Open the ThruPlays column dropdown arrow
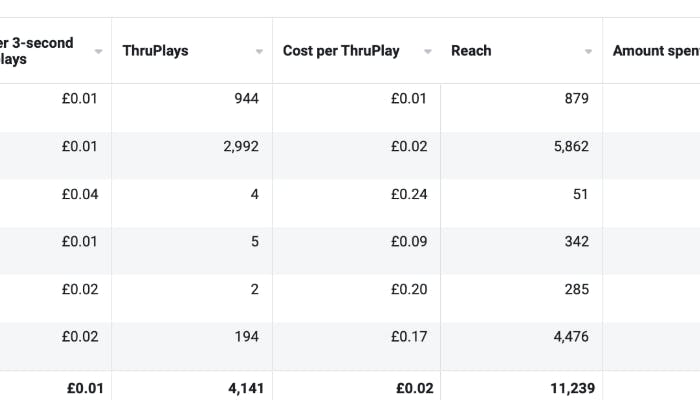This screenshot has width=700, height=400. [x=259, y=51]
